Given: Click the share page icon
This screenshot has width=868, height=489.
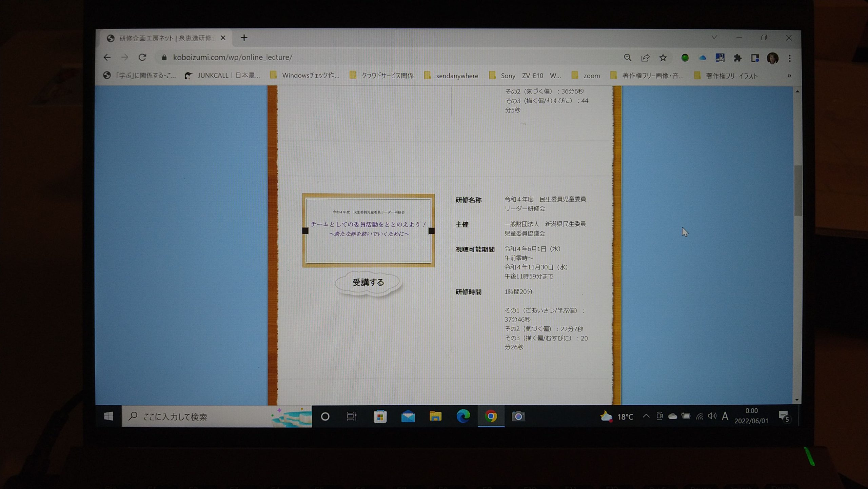Looking at the screenshot, I should pyautogui.click(x=645, y=58).
